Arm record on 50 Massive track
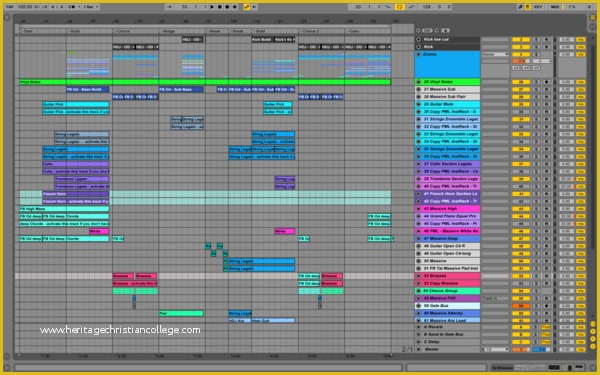The height and width of the screenshot is (375, 600). 546,261
